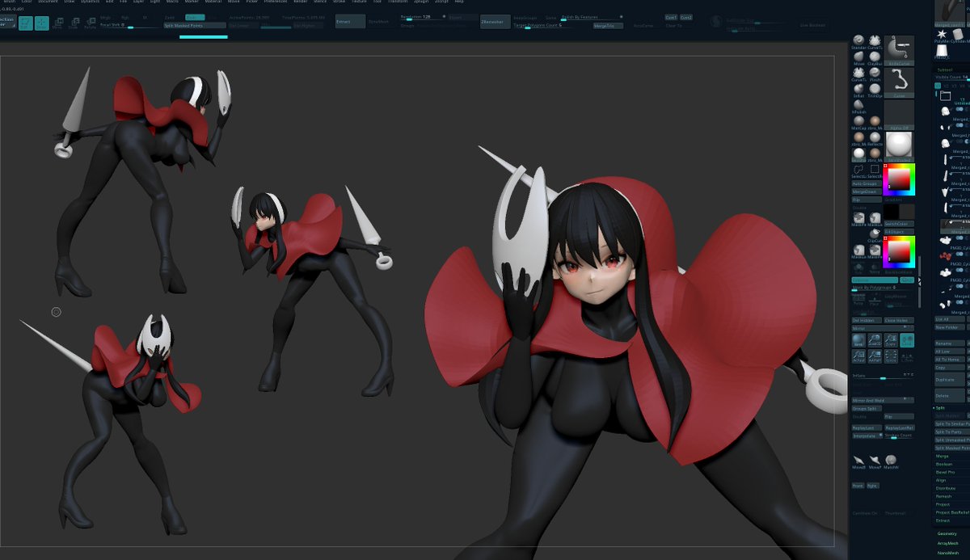Click the Auto Groups button

[x=867, y=183]
